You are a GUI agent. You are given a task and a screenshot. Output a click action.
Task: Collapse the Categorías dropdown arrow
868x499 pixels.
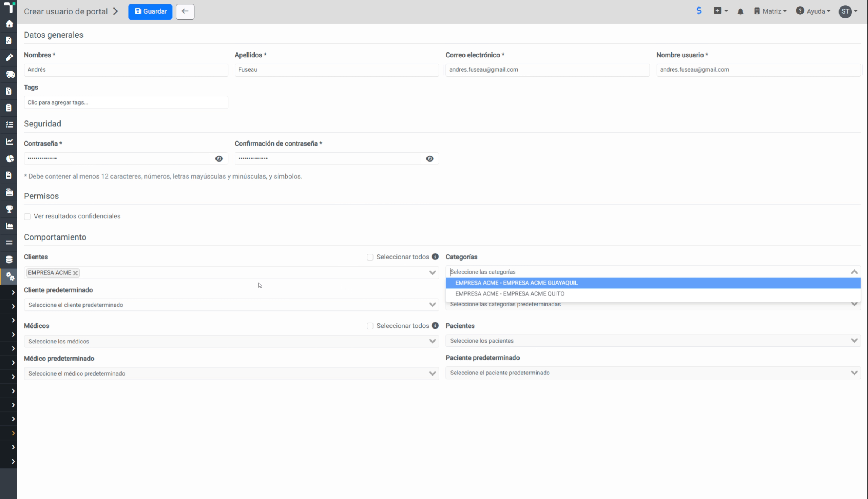(854, 272)
